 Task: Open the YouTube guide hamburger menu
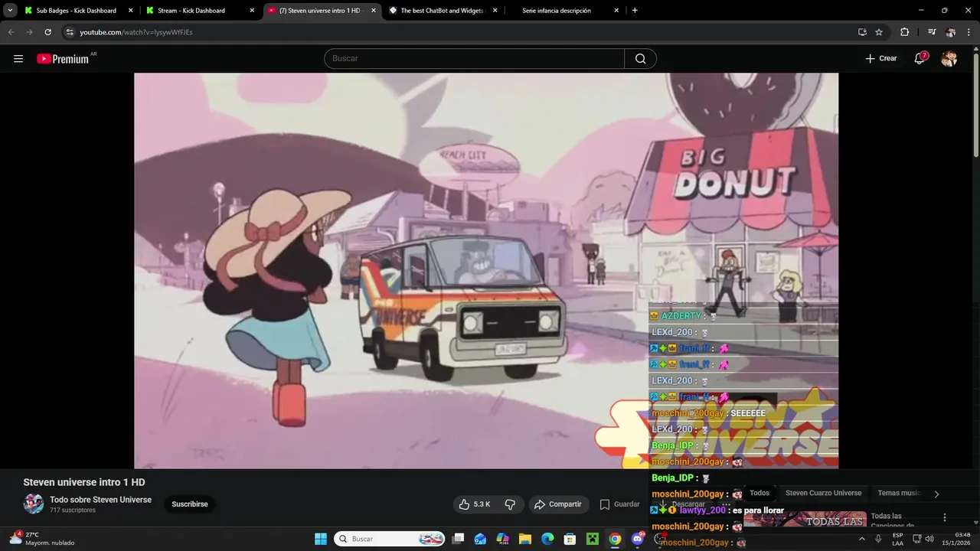(18, 59)
